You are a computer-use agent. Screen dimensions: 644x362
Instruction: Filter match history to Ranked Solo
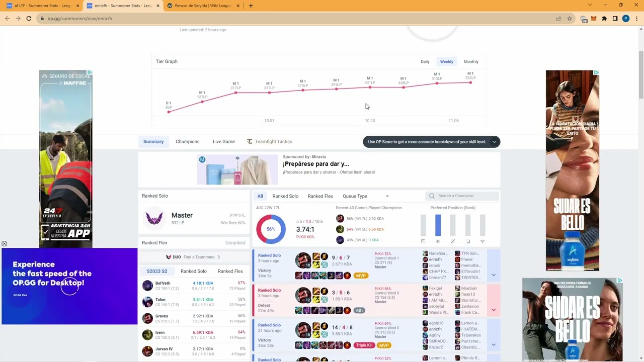tap(285, 196)
